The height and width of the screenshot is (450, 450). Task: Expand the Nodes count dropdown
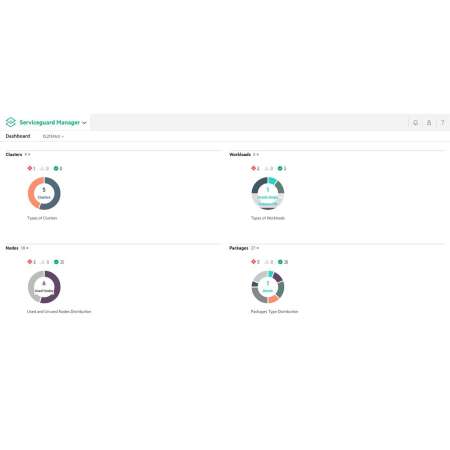[25, 248]
